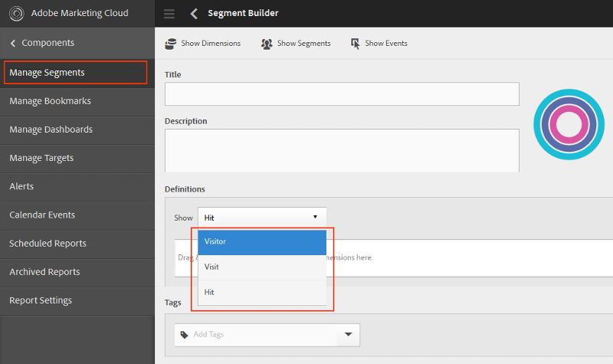This screenshot has width=613, height=364.
Task: Open Alerts in sidebar
Action: coord(77,186)
